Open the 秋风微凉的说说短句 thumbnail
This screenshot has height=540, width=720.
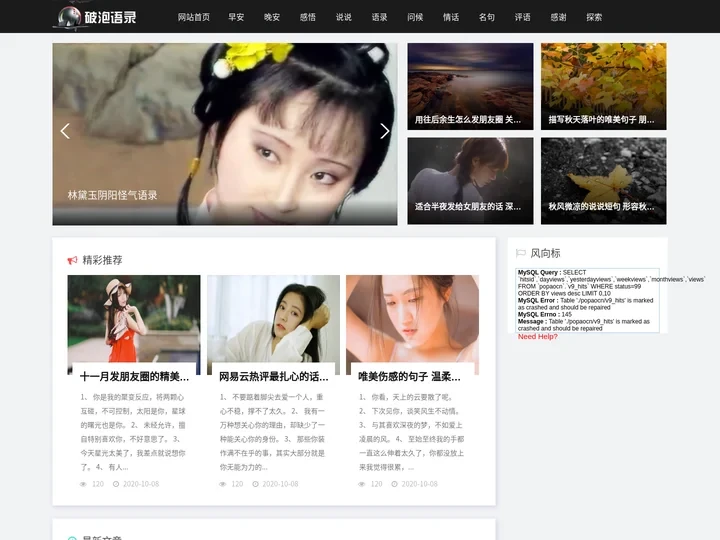click(603, 181)
